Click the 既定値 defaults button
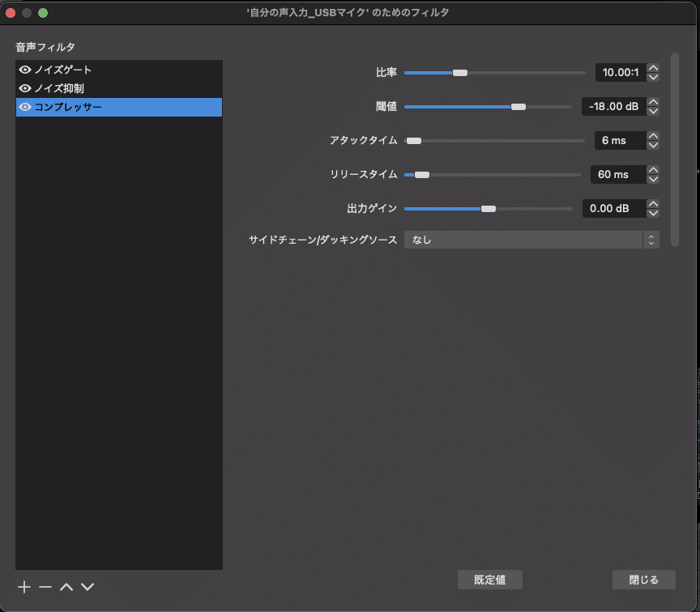Screen dimensions: 700x612 (489, 580)
